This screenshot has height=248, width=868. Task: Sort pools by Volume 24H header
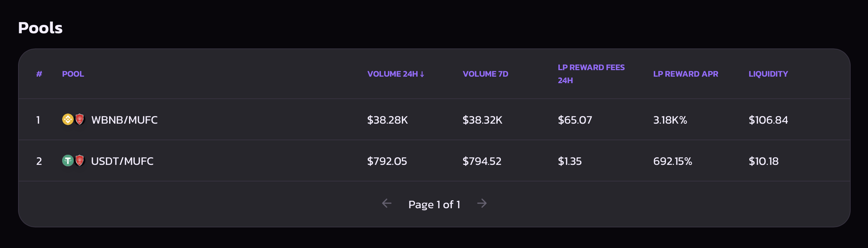click(x=396, y=74)
